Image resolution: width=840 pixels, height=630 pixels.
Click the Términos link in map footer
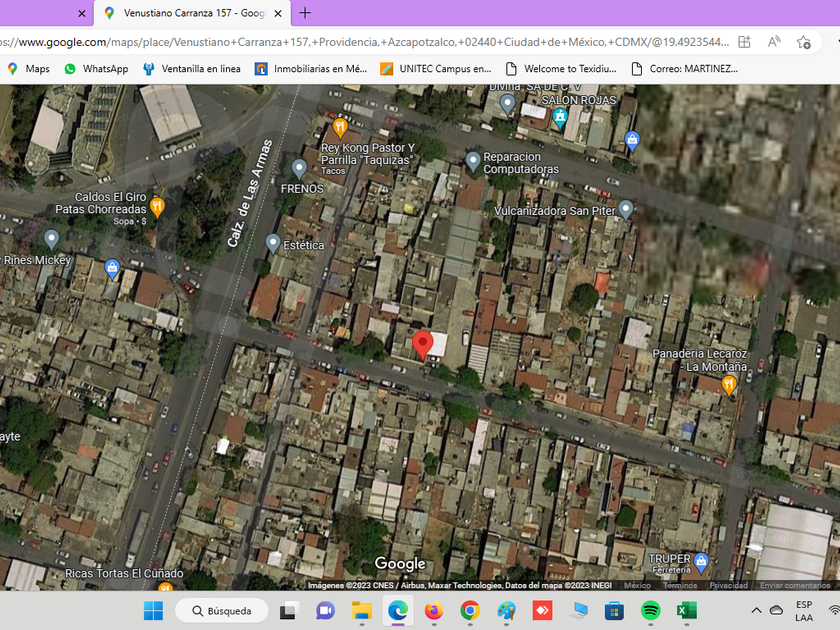(679, 585)
